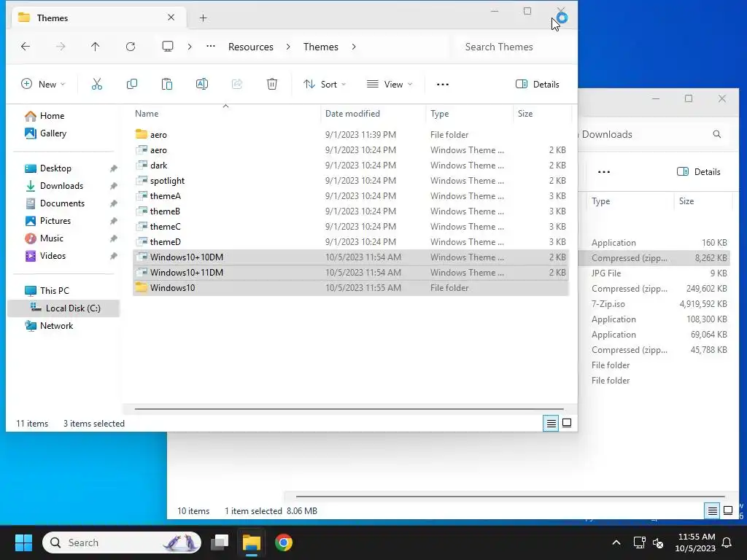
Task: Sort by Name column header
Action: click(226, 113)
